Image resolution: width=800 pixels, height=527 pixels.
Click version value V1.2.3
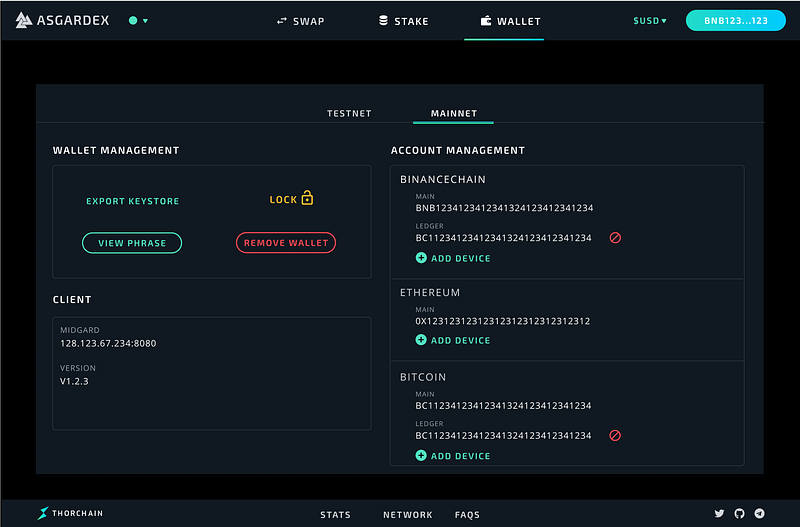[74, 381]
